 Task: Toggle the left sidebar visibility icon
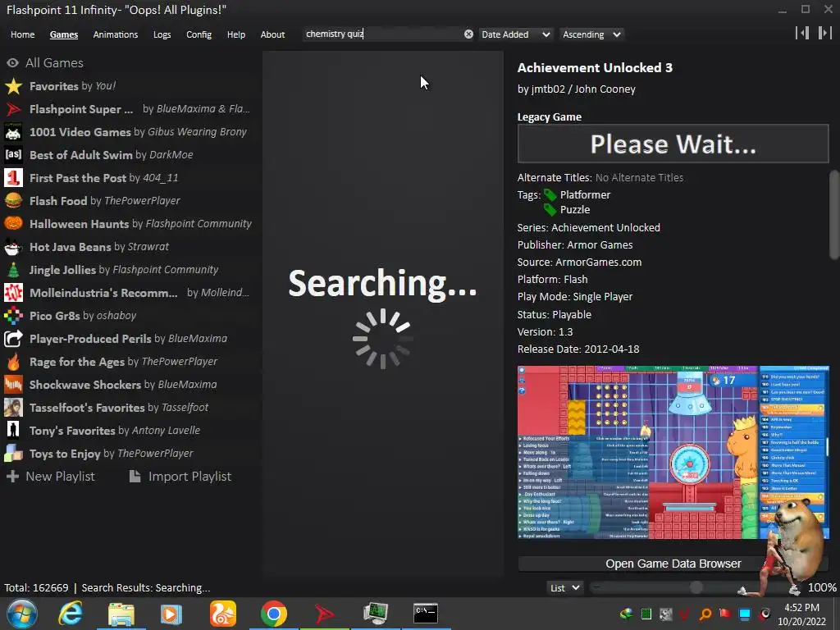point(802,33)
